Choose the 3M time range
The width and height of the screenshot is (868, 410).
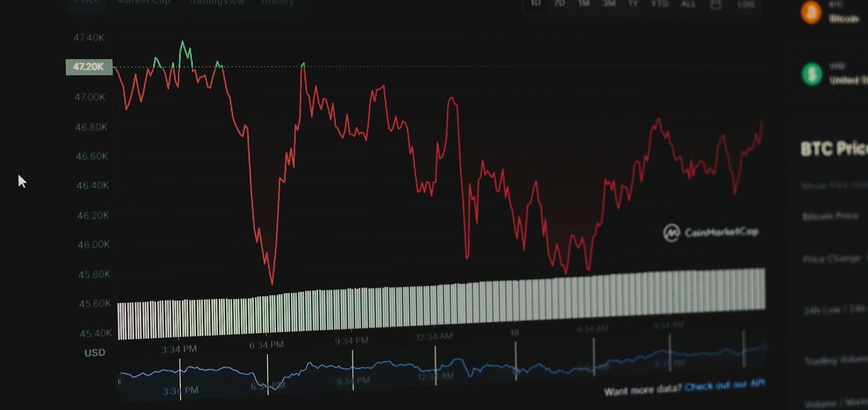point(609,3)
